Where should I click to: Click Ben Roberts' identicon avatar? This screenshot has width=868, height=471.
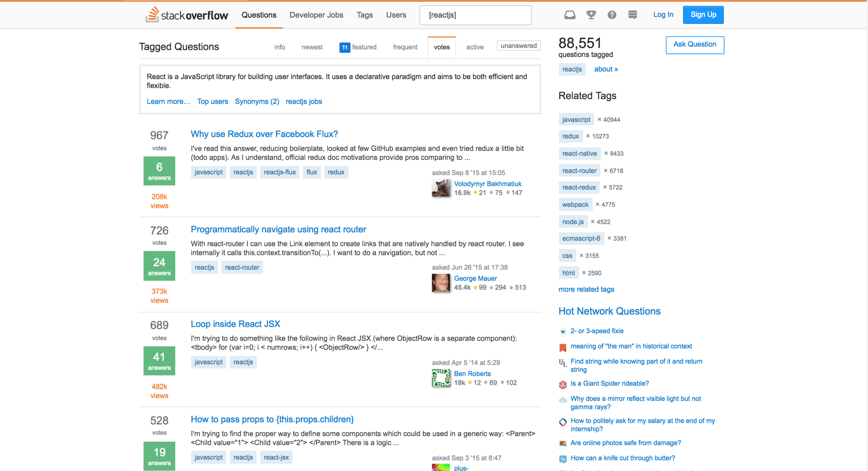pyautogui.click(x=441, y=378)
